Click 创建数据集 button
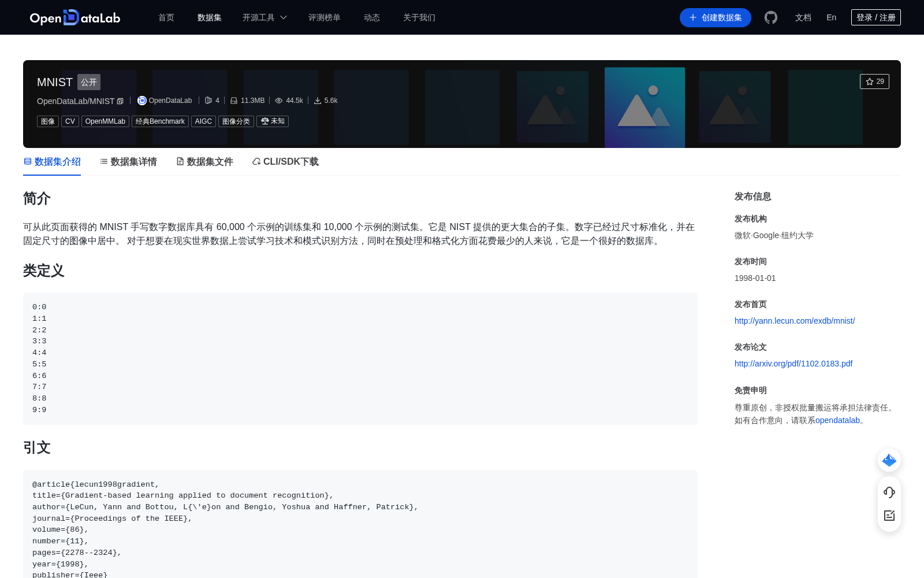This screenshot has width=924, height=578. pos(716,17)
